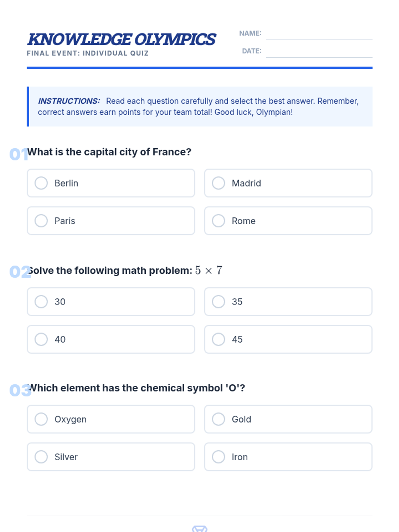The width and height of the screenshot is (399, 532).
Task: Click the question 01 number badge
Action: [x=18, y=154]
